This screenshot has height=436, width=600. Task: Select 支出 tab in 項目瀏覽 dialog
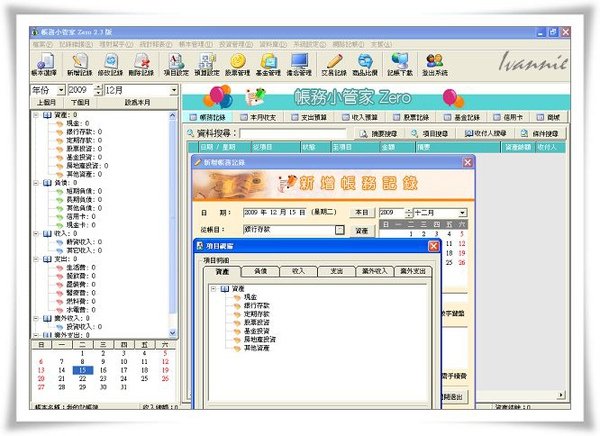[x=336, y=271]
